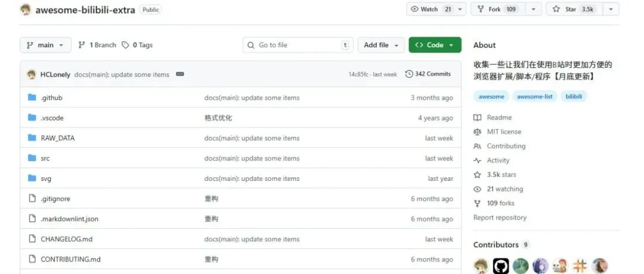644x274 pixels.
Task: Click the RAW_DATA folder icon
Action: point(32,138)
